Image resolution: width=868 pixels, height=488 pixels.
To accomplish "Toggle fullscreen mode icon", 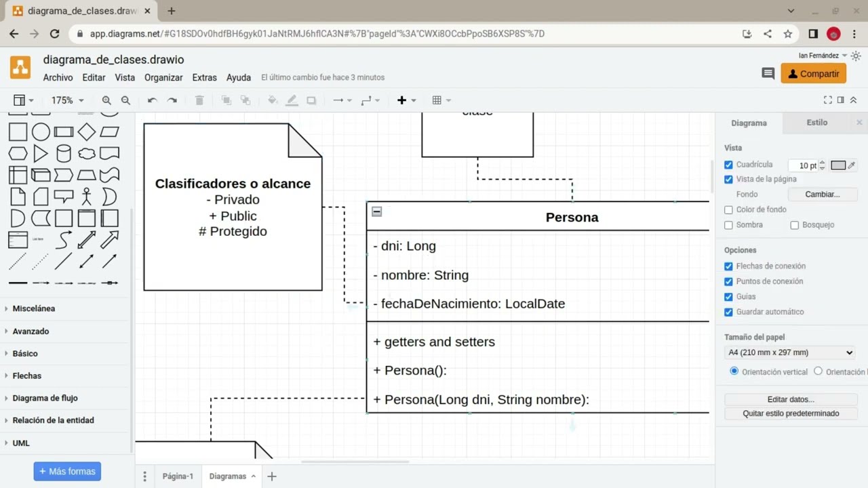I will (828, 100).
